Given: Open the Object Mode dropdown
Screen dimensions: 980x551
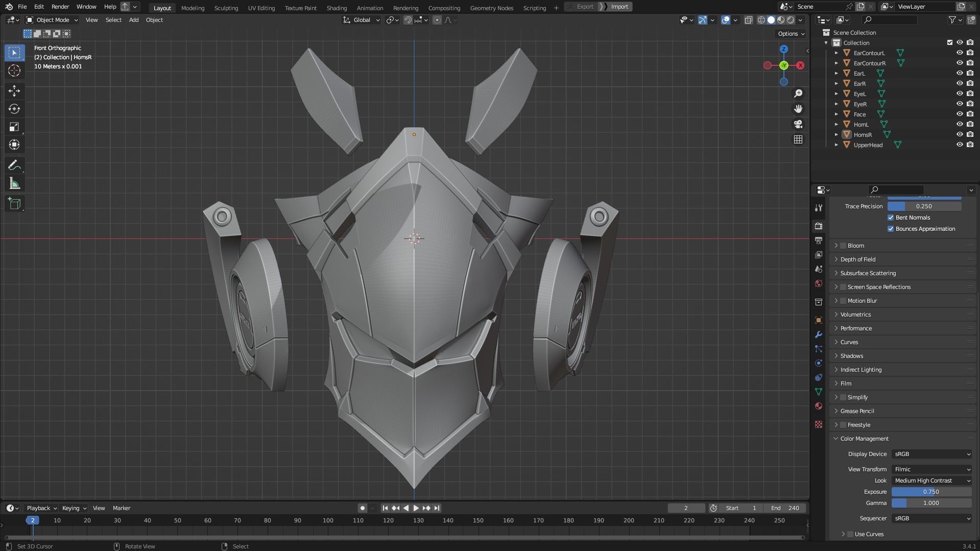Looking at the screenshot, I should coord(52,20).
